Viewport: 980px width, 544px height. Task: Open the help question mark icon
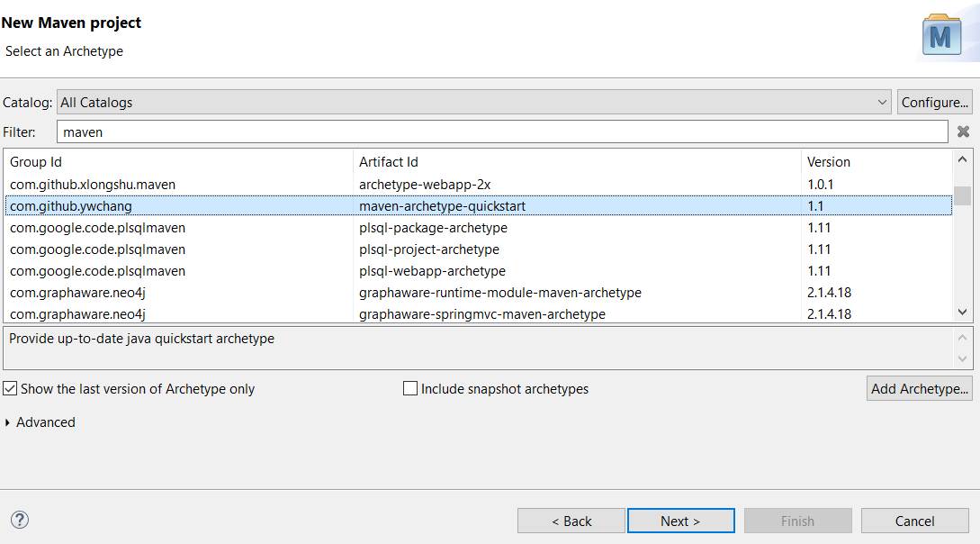pyautogui.click(x=20, y=520)
